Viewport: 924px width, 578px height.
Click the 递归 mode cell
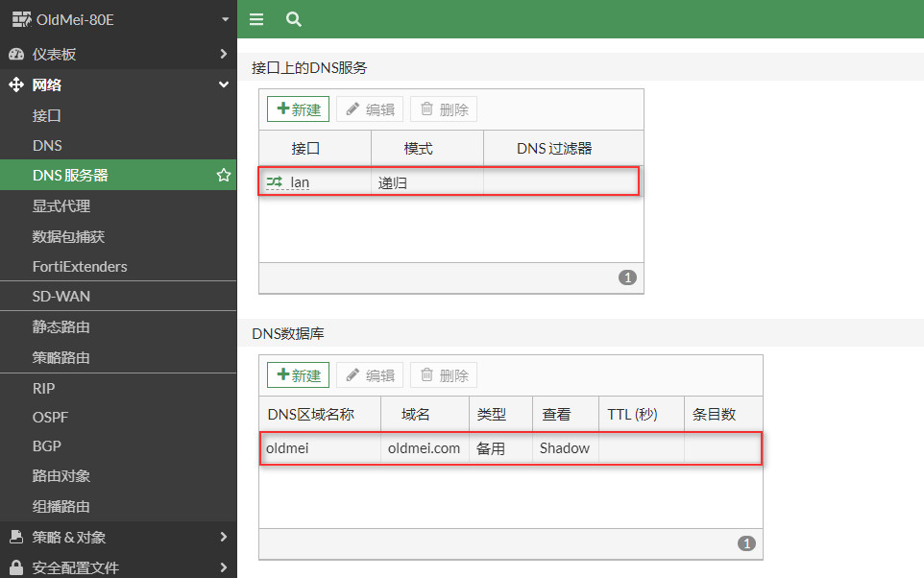tap(427, 182)
